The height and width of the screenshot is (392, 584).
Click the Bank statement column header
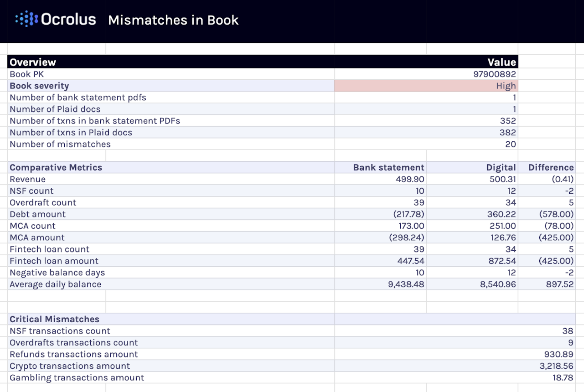[x=389, y=167]
